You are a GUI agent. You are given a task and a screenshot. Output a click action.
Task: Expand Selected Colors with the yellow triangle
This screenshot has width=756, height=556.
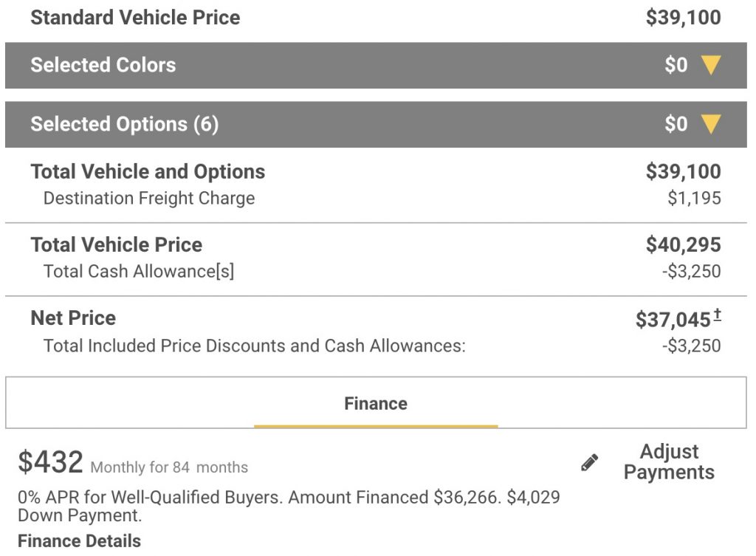(x=711, y=65)
